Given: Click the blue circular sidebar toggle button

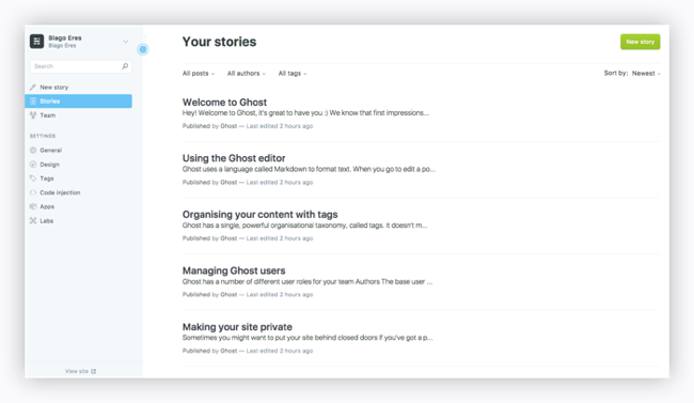Looking at the screenshot, I should point(142,48).
